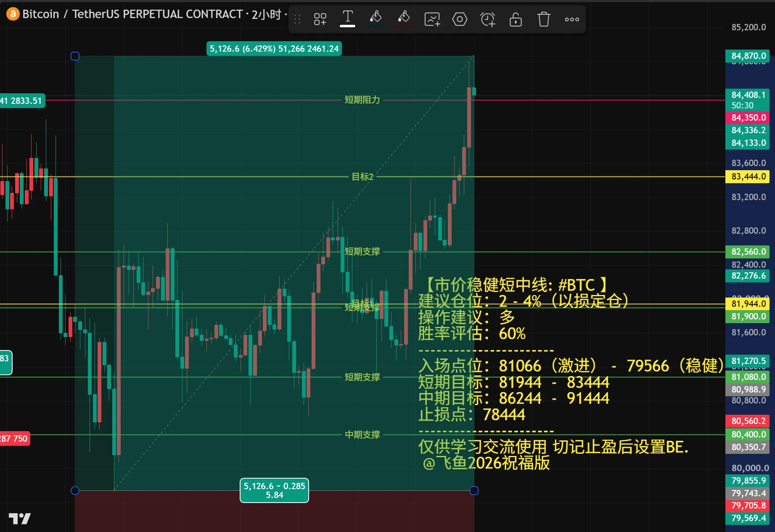Select the 中期支撑 line label
Image resolution: width=775 pixels, height=532 pixels.
[x=362, y=435]
